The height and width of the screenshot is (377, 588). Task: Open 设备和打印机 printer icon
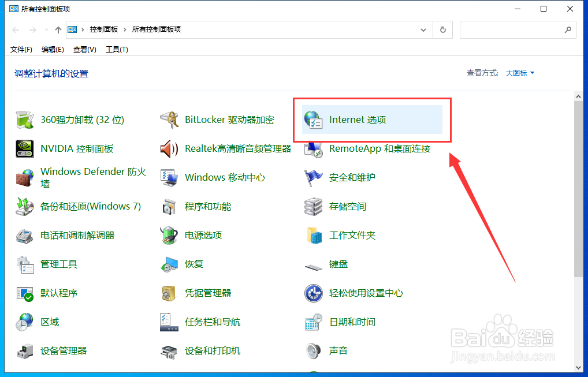(169, 351)
